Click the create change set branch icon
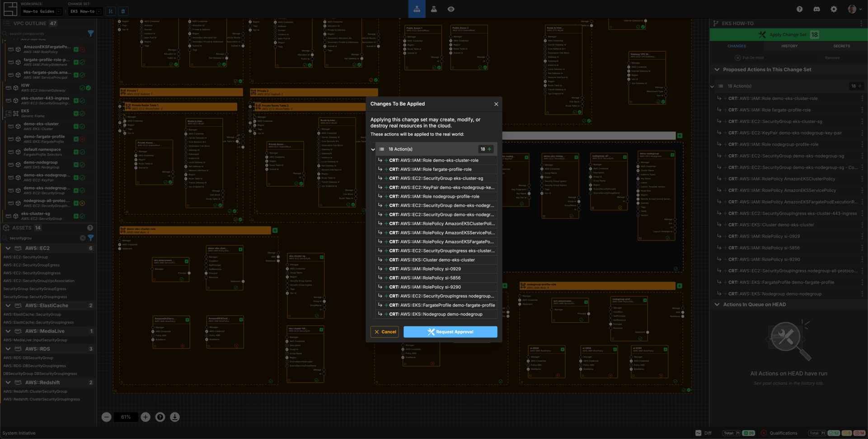The width and height of the screenshot is (868, 439). pos(111,11)
